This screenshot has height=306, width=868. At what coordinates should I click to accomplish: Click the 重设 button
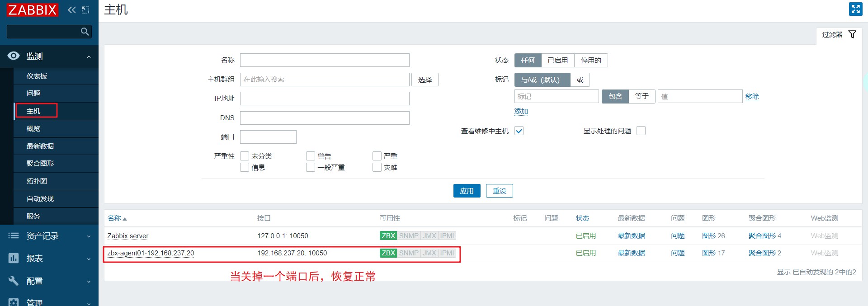coord(499,191)
